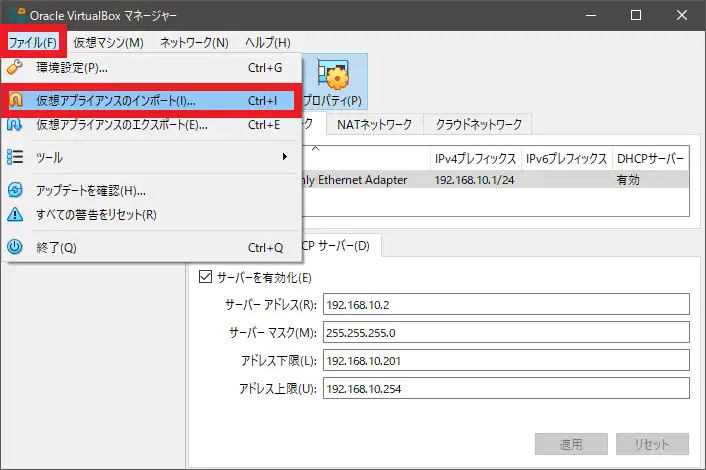The image size is (706, 470).
Task: Click the Export Appliance icon in menu
Action: 16,125
